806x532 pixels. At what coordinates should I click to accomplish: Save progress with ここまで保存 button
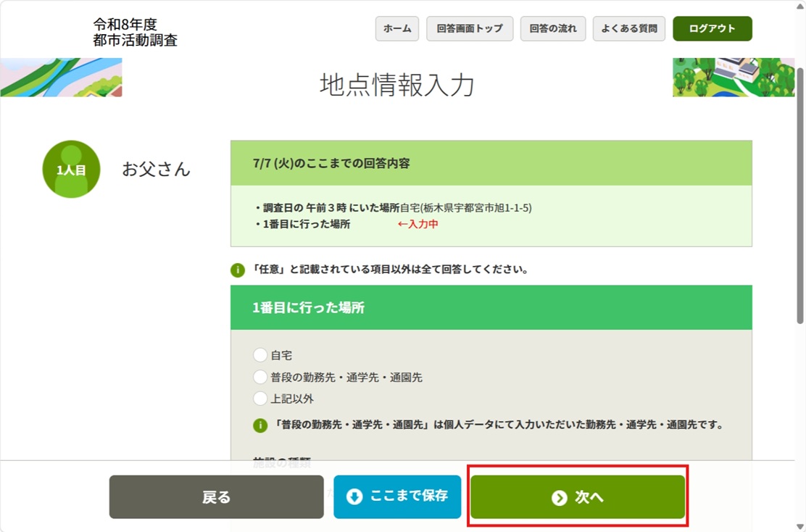click(397, 497)
